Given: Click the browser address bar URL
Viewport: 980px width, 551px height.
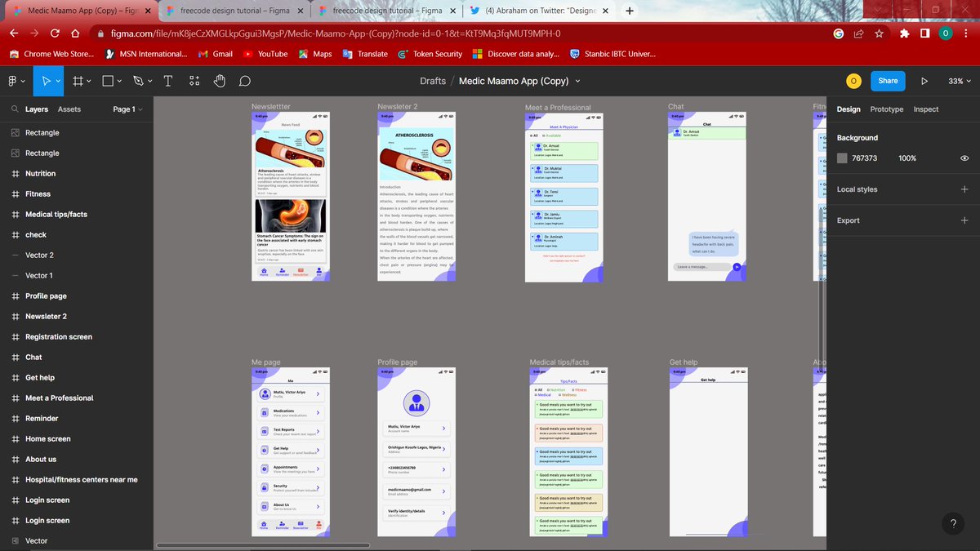Looking at the screenshot, I should point(334,33).
